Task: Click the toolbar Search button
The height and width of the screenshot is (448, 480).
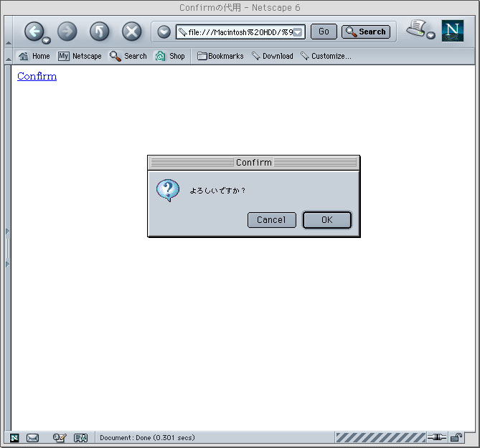Action: (x=366, y=32)
